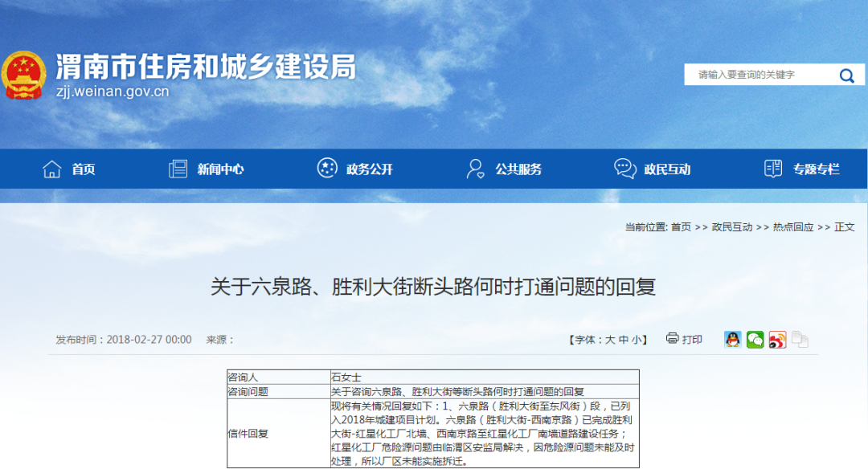Open the 新闻中心 menu
The width and height of the screenshot is (868, 469).
(x=220, y=169)
